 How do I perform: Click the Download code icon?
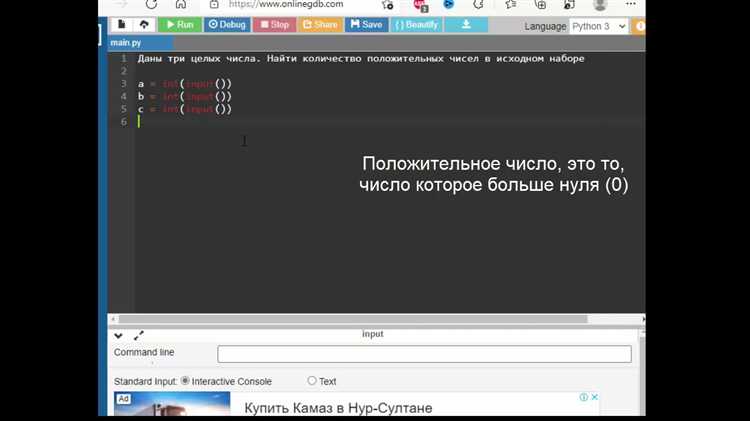(x=466, y=24)
